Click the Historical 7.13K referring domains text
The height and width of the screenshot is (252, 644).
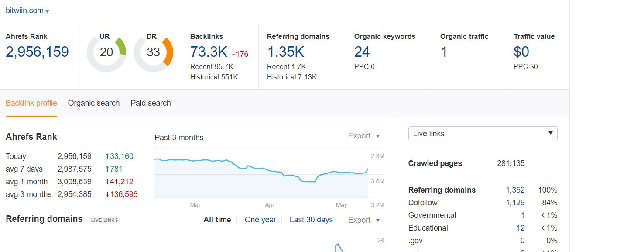292,77
